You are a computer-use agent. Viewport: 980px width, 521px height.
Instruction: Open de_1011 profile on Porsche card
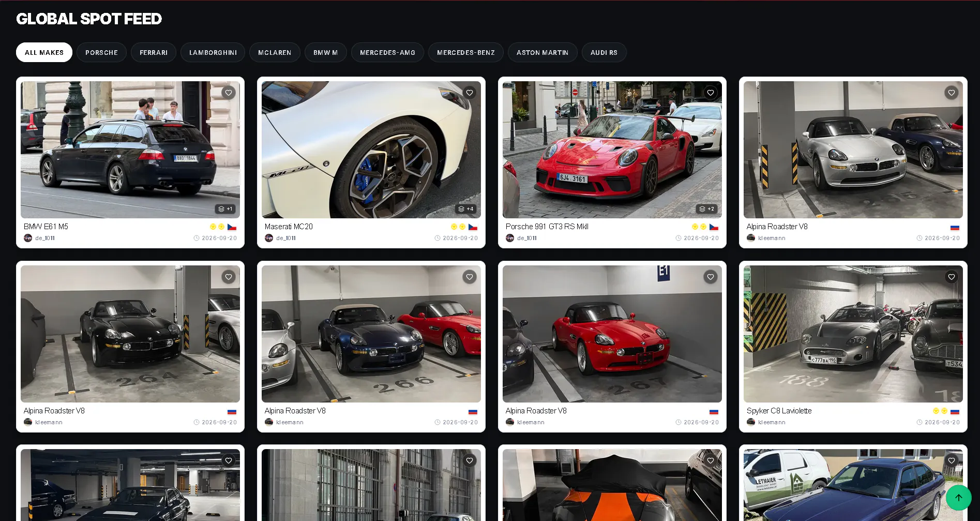(527, 238)
